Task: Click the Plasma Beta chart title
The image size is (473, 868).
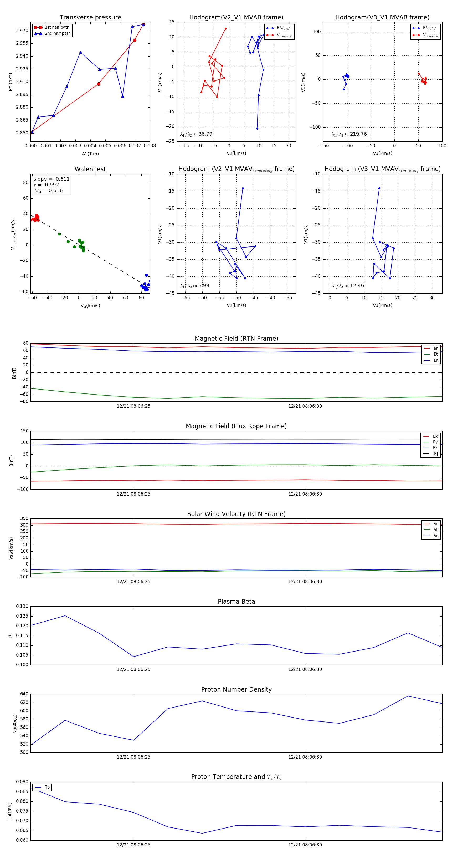Action: (x=236, y=602)
